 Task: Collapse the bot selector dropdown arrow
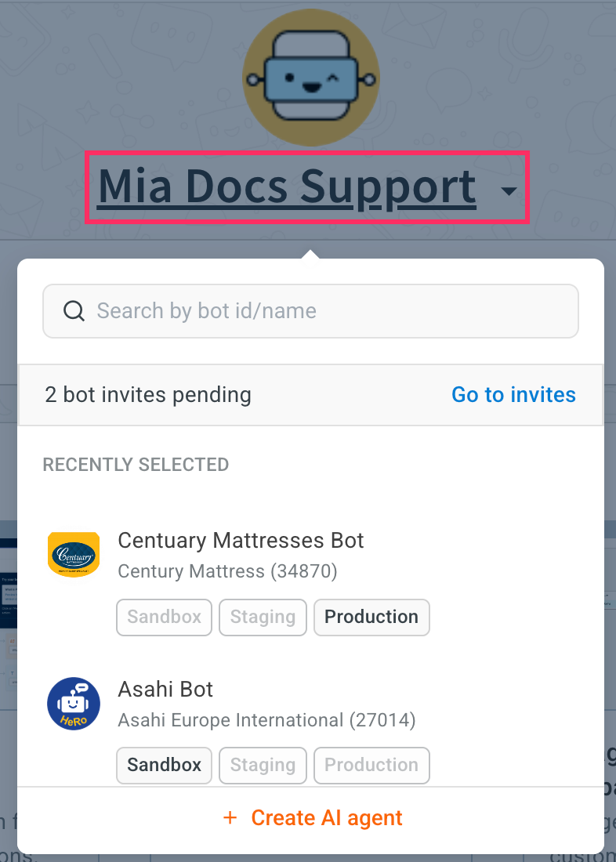pos(509,190)
